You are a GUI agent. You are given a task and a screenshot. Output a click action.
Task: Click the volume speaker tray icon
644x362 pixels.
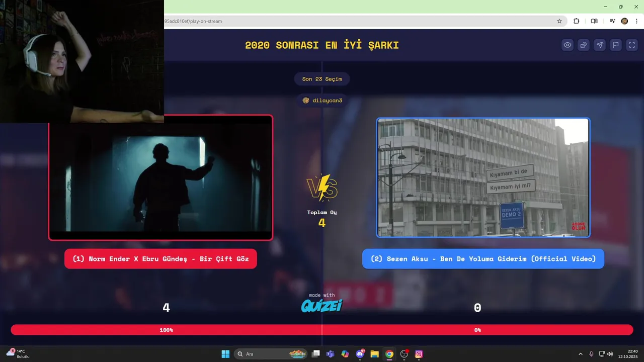click(x=610, y=354)
